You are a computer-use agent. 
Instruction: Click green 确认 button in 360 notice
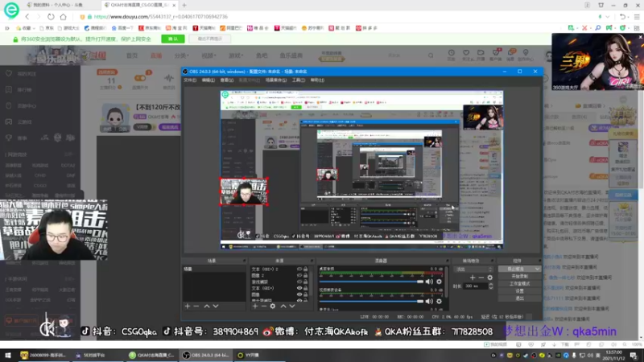(x=173, y=39)
